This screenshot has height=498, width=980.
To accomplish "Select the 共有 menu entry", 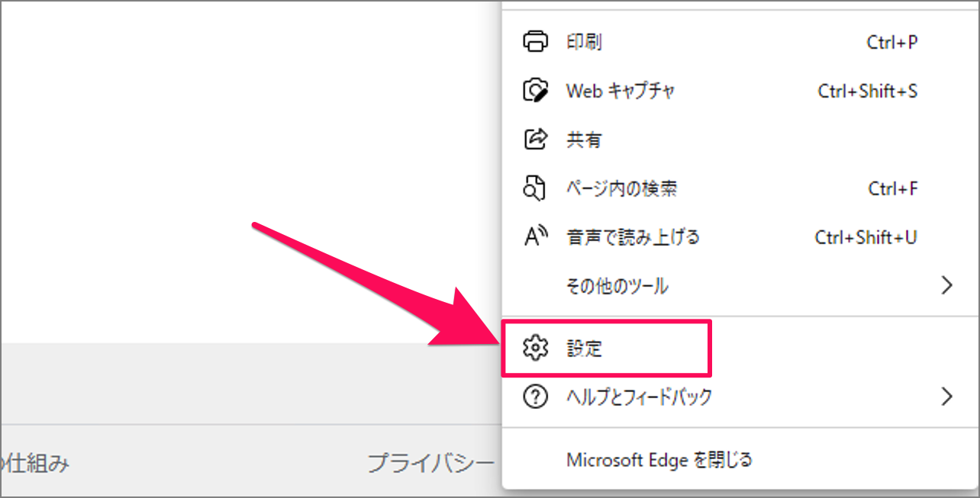I will (x=584, y=140).
